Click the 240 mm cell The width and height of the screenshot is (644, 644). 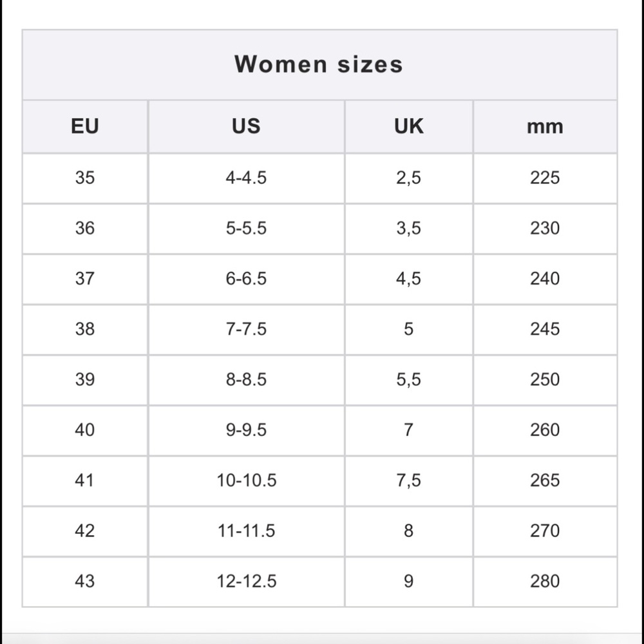point(545,279)
